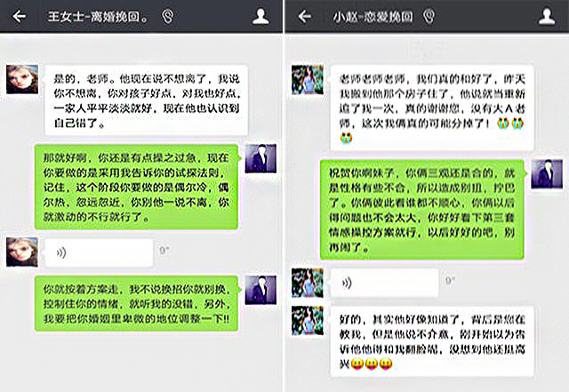Play 王女士's 9-second voice message
Image resolution: width=569 pixels, height=392 pixels.
[x=99, y=252]
